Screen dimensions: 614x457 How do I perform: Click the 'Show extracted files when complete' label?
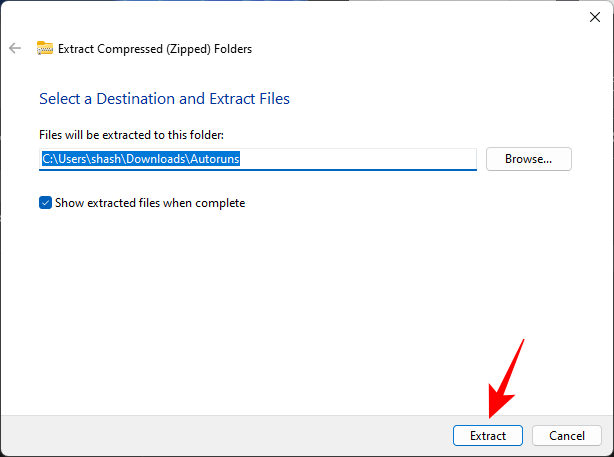point(149,203)
